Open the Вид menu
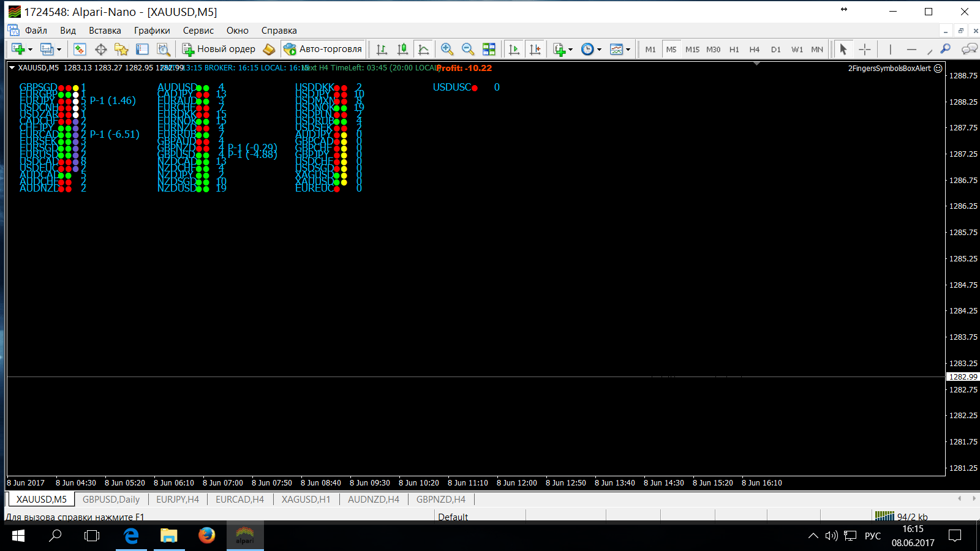The height and width of the screenshot is (551, 980). [68, 31]
